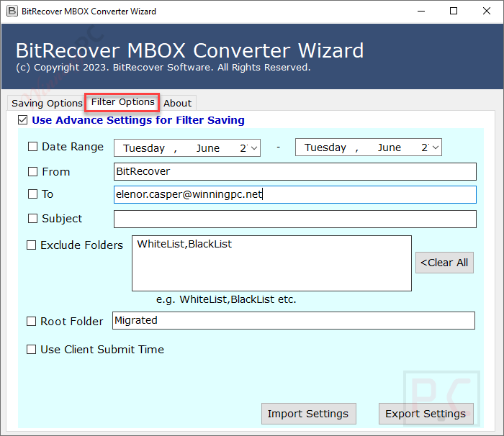The height and width of the screenshot is (436, 504).
Task: Toggle Use Advance Settings for Filter Saving checkbox
Action: (22, 120)
